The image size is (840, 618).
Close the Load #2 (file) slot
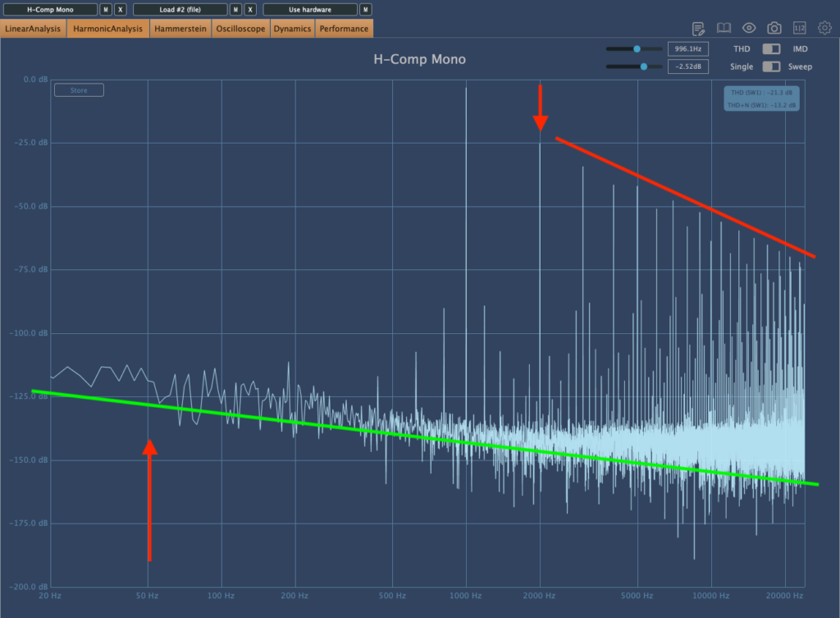pyautogui.click(x=250, y=10)
